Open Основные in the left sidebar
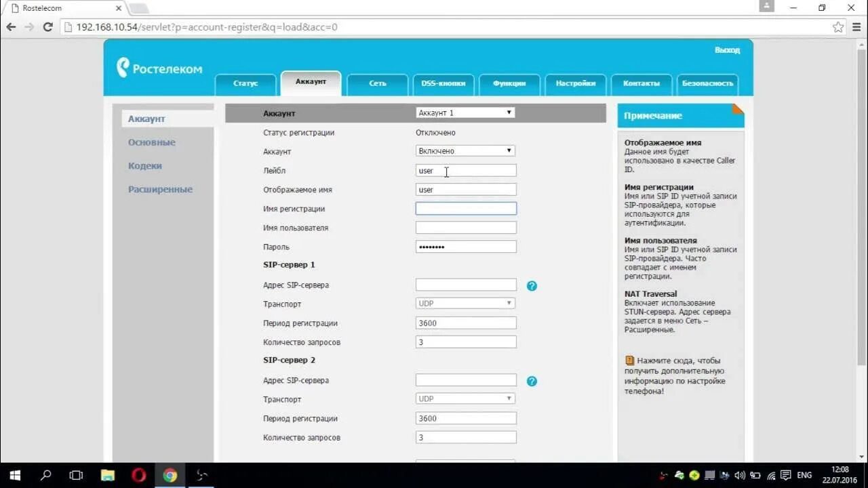 click(x=152, y=142)
